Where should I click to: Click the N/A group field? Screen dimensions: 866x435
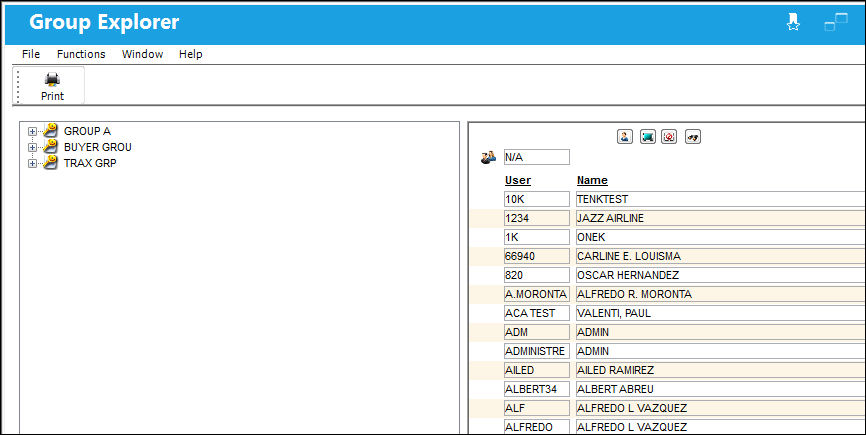pyautogui.click(x=536, y=157)
